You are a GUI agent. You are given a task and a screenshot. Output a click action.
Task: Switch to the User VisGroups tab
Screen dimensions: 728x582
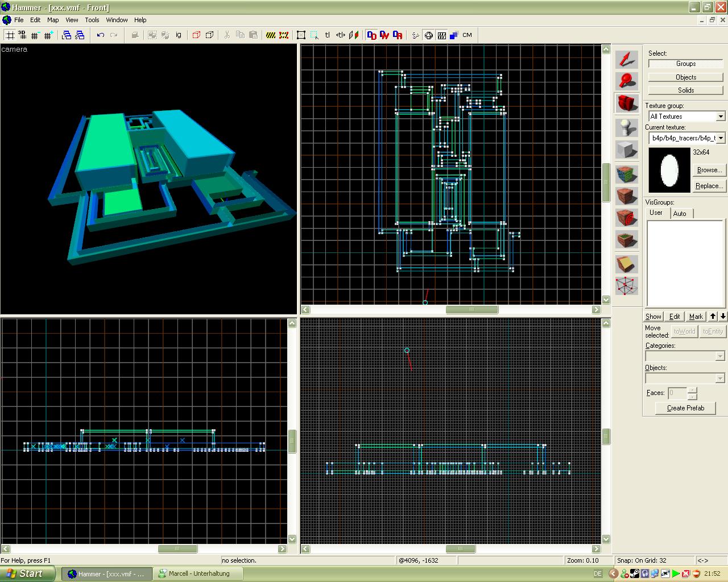click(x=656, y=213)
